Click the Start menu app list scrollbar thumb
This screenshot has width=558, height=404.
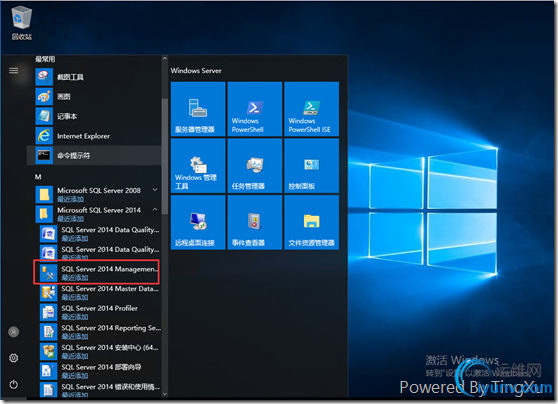click(165, 156)
